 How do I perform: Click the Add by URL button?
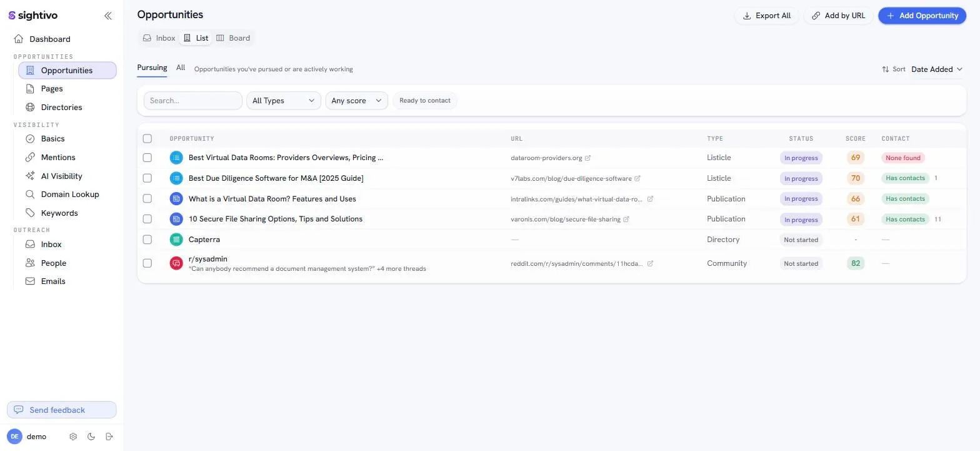coord(838,16)
